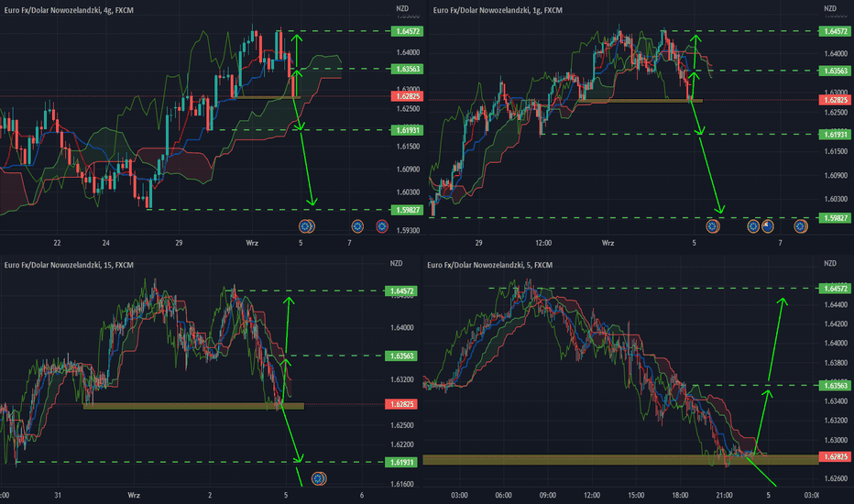Click the red 1.62825 price label in 4g chart
The width and height of the screenshot is (854, 504).
407,96
